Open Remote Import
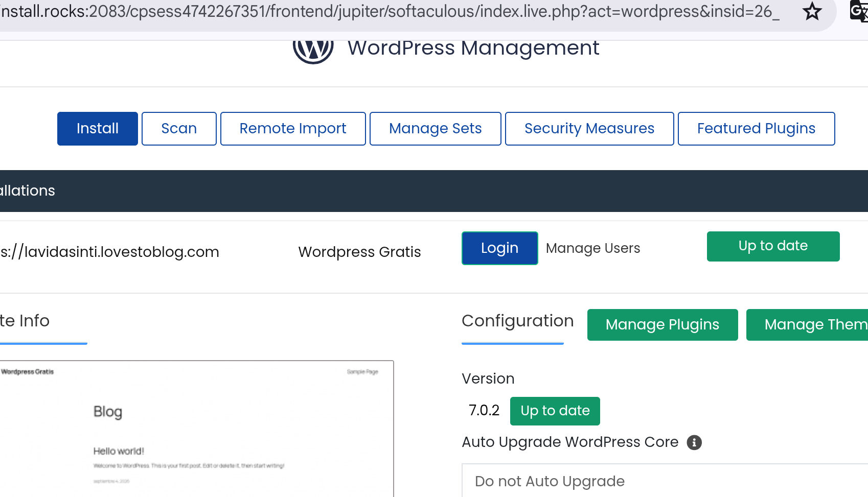The height and width of the screenshot is (497, 868). click(x=293, y=129)
